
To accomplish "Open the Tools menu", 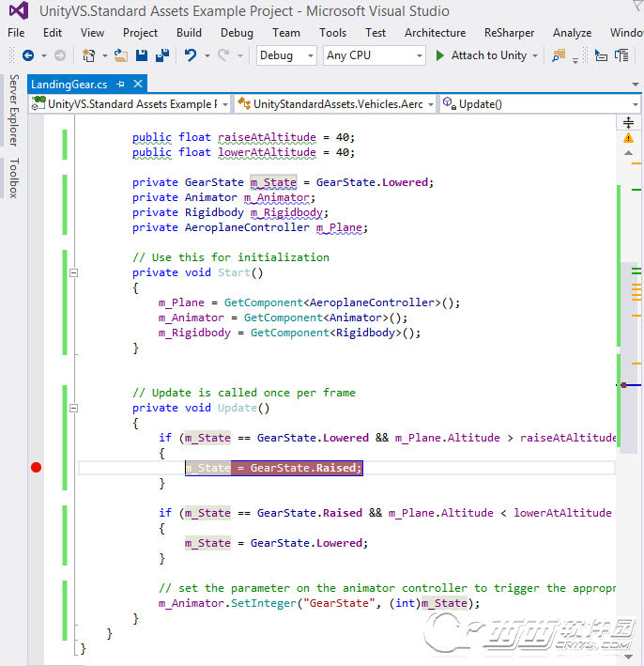I will [333, 33].
